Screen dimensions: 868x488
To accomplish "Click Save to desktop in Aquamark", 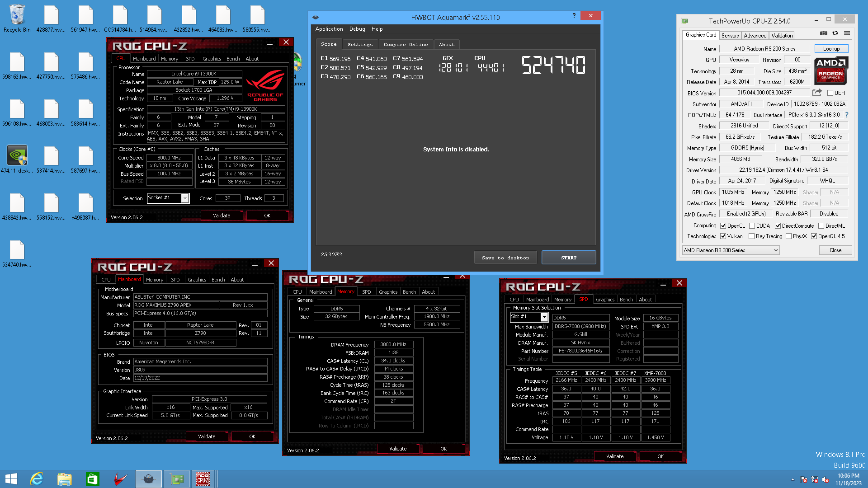I will [x=505, y=258].
